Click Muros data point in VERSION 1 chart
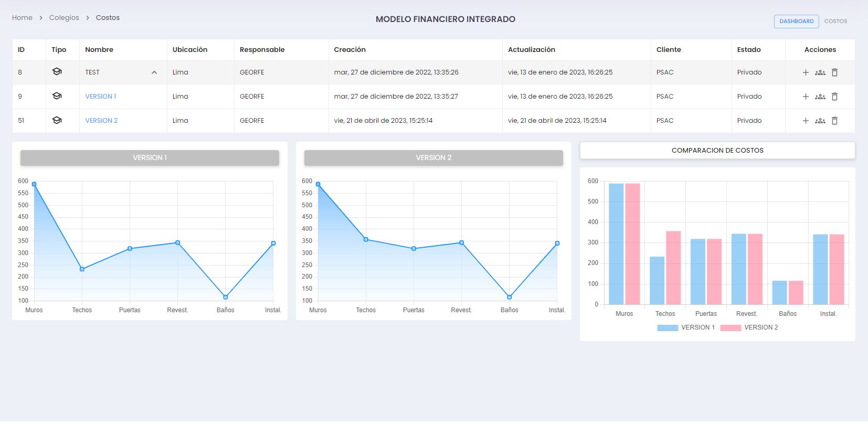The image size is (868, 424). point(34,184)
